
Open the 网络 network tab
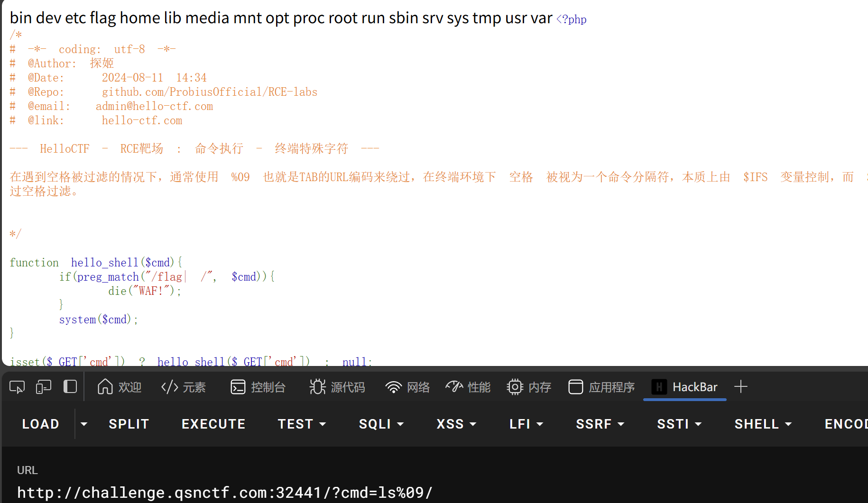tap(407, 387)
